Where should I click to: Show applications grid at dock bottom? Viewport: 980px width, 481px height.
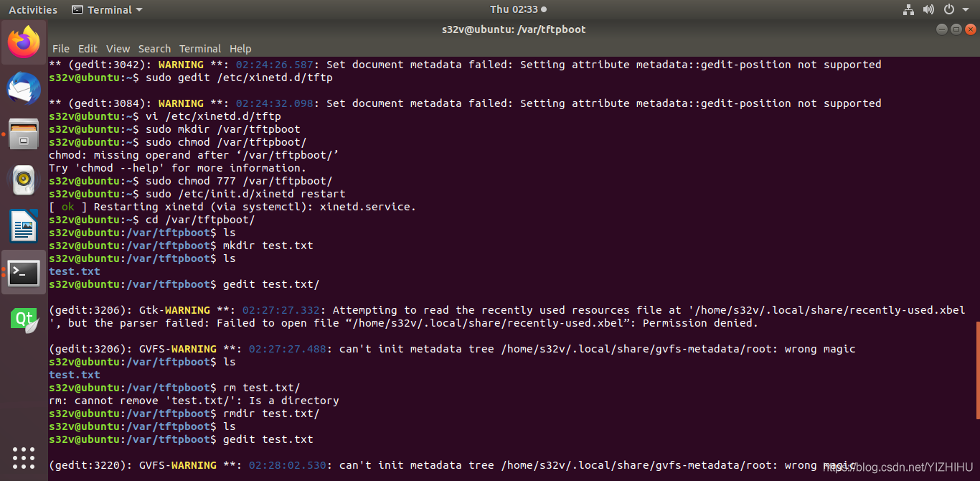pos(24,457)
